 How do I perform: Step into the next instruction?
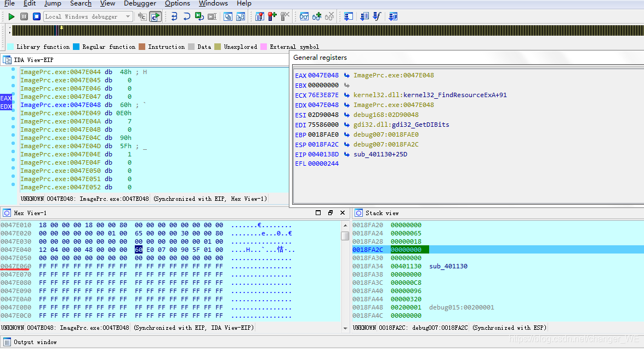click(x=174, y=16)
